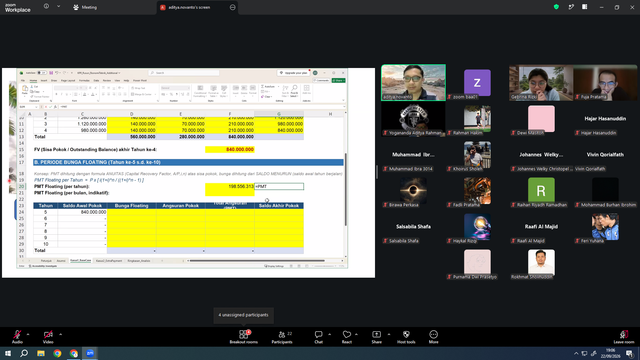Click cell with value 198.556.313
The image size is (640, 360).
pos(229,187)
